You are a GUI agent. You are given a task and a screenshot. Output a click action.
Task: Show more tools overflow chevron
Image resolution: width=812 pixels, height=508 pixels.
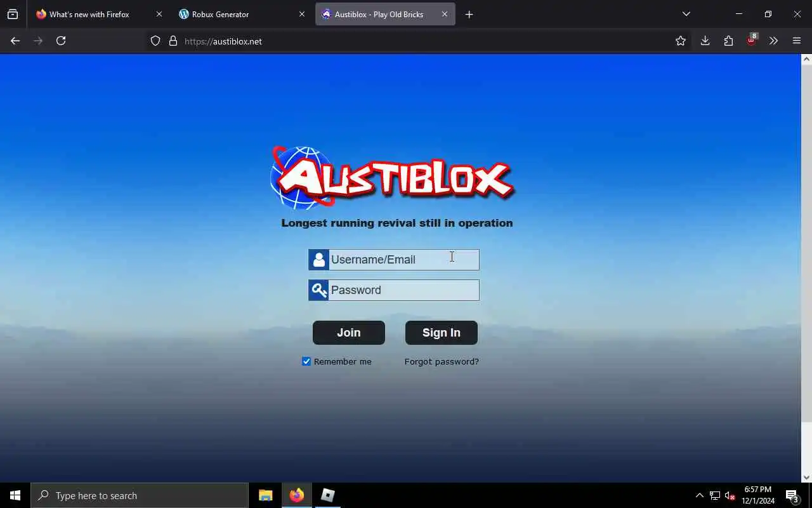(773, 41)
